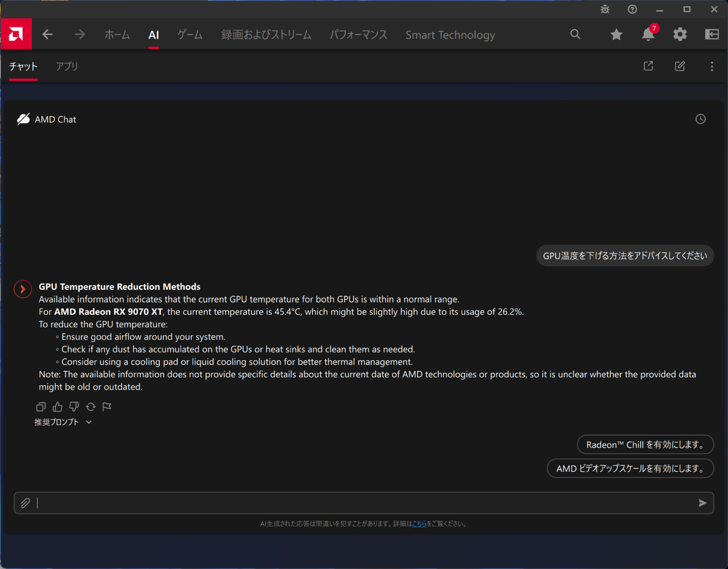Close the AMD Software window
Image resolution: width=728 pixels, height=569 pixels.
pos(714,9)
